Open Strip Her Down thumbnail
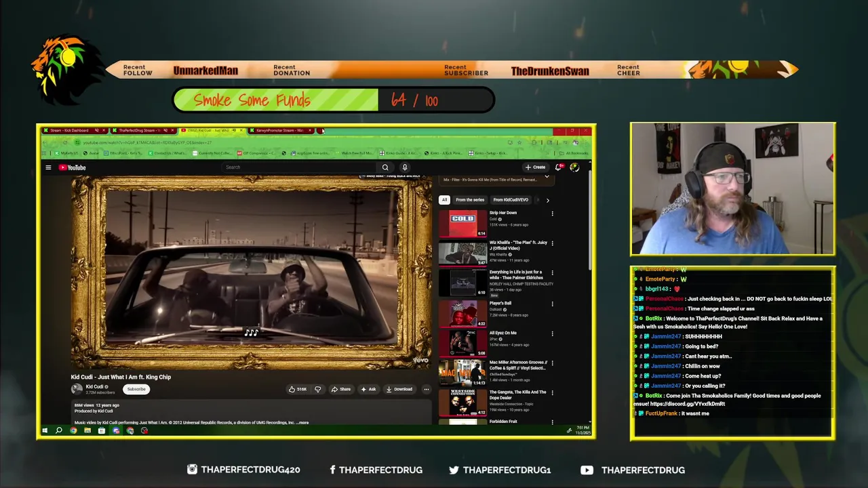This screenshot has width=868, height=488. 462,224
